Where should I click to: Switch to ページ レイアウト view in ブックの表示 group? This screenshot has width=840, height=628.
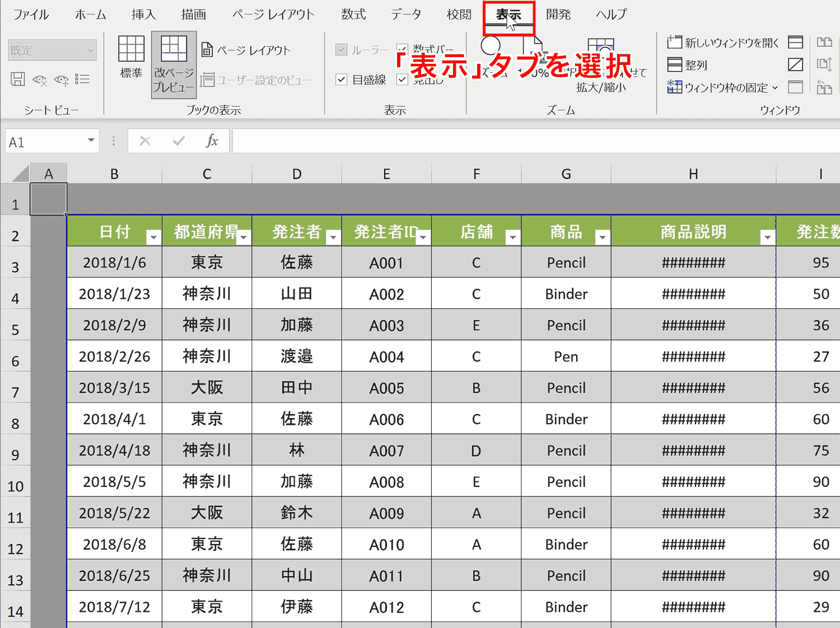246,50
